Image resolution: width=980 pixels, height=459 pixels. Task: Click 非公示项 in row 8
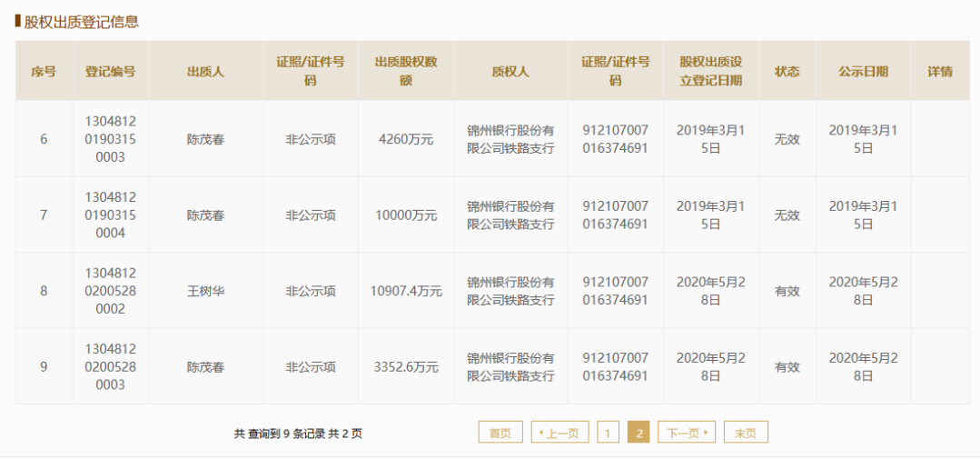point(311,291)
